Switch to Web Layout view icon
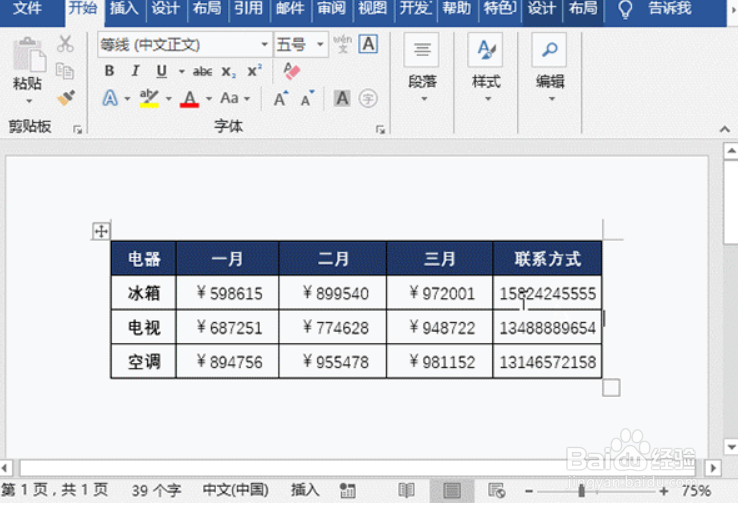The image size is (738, 508). pos(497,491)
